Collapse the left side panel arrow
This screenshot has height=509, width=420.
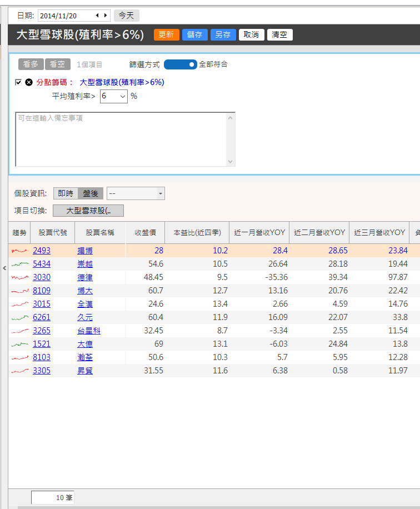tap(4, 268)
